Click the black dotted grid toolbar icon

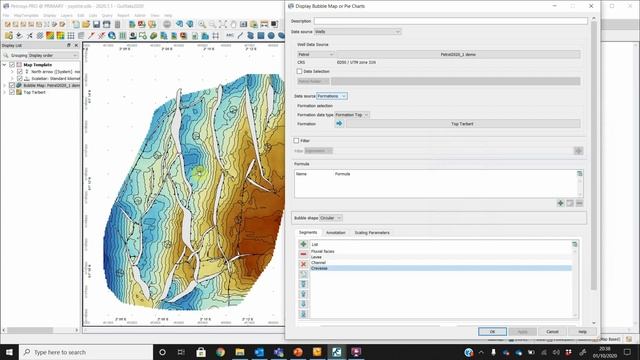(x=71, y=36)
